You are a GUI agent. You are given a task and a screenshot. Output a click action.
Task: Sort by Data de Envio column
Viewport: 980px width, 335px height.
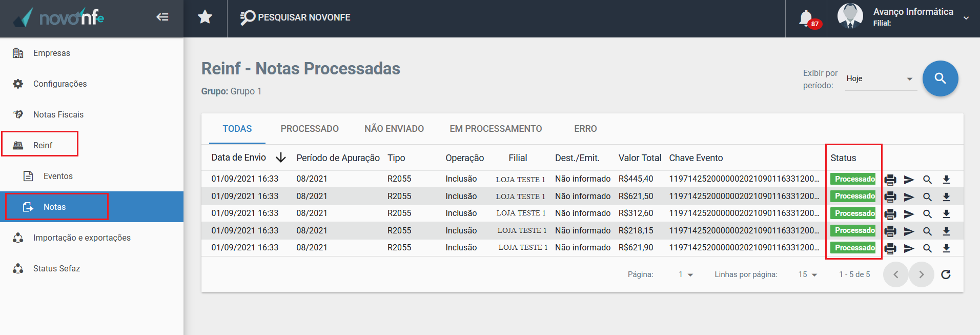(239, 157)
